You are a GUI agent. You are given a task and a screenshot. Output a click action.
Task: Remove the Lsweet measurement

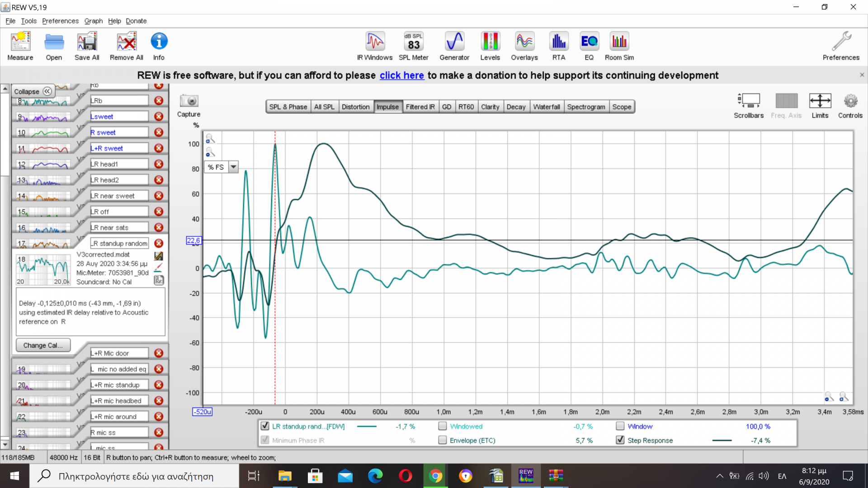click(x=159, y=117)
